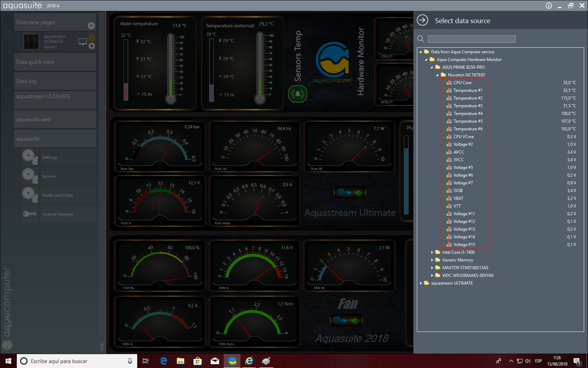Open the aquasuite info icon in title bar

(x=549, y=6)
